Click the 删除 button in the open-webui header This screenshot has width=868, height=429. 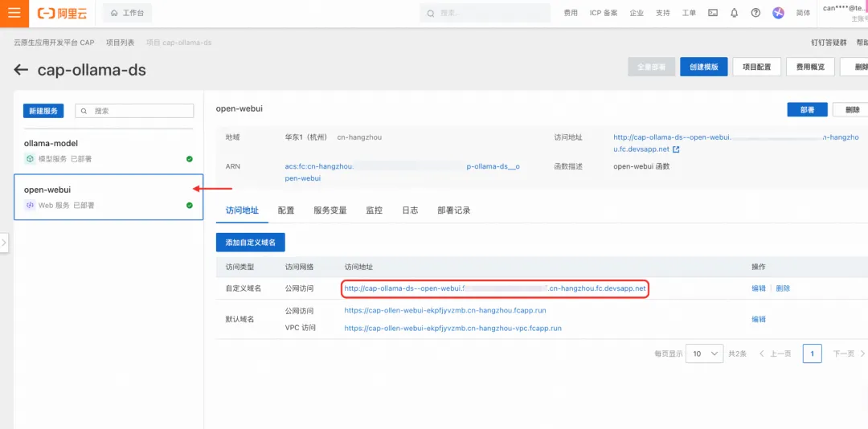point(850,109)
